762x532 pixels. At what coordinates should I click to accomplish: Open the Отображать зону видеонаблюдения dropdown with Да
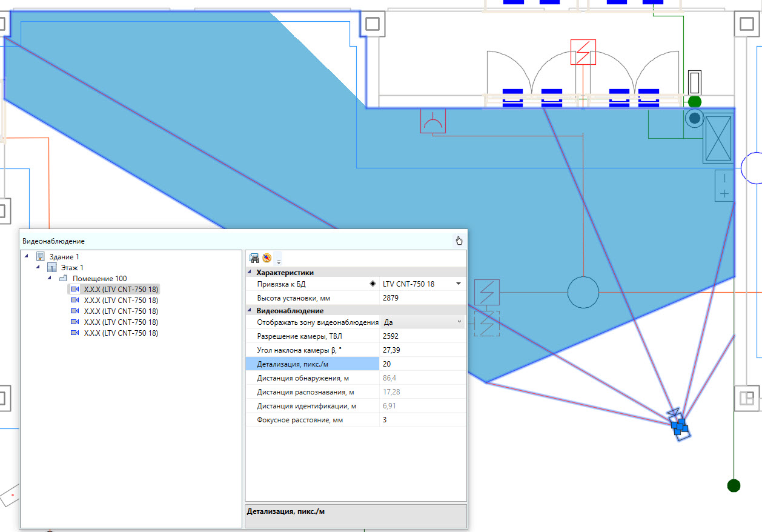point(459,322)
